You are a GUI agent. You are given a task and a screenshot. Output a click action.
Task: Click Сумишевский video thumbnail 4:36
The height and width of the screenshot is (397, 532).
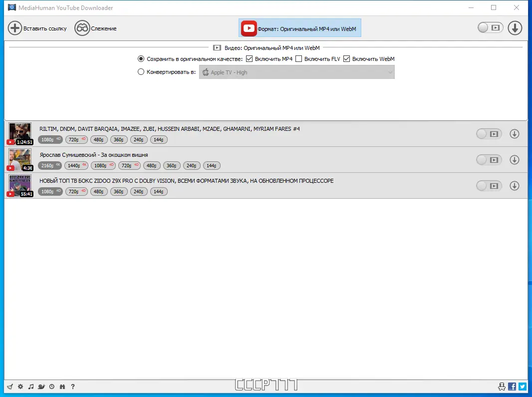click(19, 160)
